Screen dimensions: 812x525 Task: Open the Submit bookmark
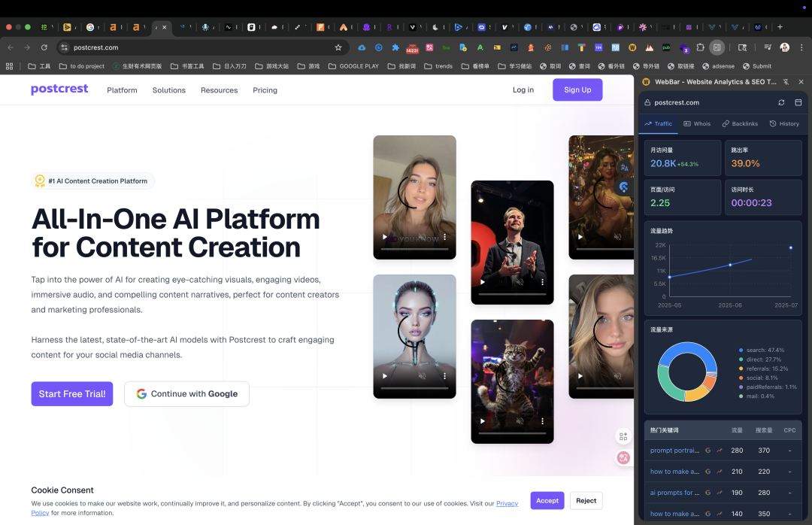click(757, 66)
